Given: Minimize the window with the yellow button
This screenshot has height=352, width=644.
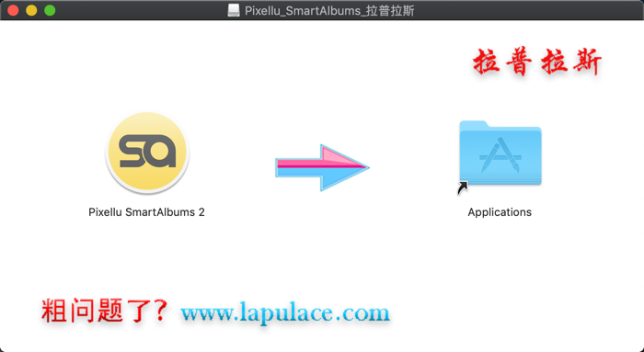Looking at the screenshot, I should click(31, 10).
